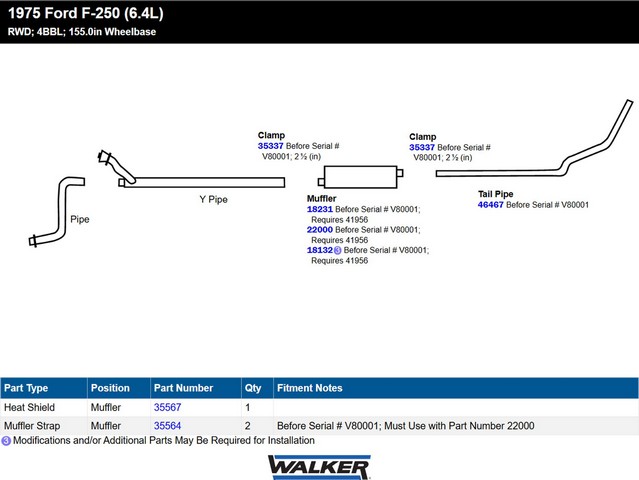Click quantity 2 in Muffler Strap row
Viewport: 639px width, 480px height.
pos(247,425)
